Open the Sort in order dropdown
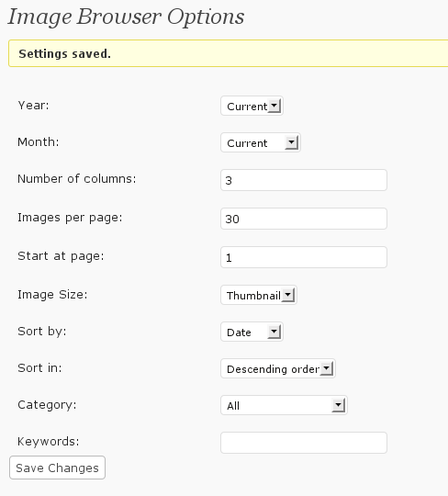The height and width of the screenshot is (496, 448). click(x=278, y=368)
